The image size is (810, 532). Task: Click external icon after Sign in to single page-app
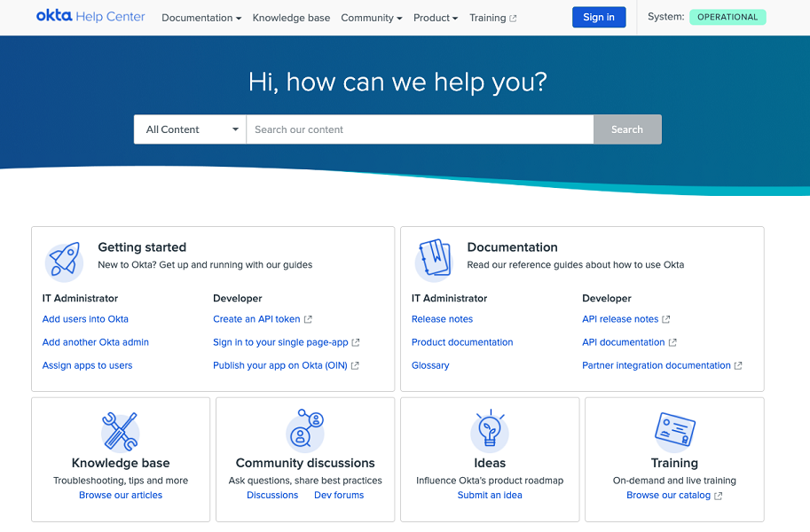tap(356, 342)
